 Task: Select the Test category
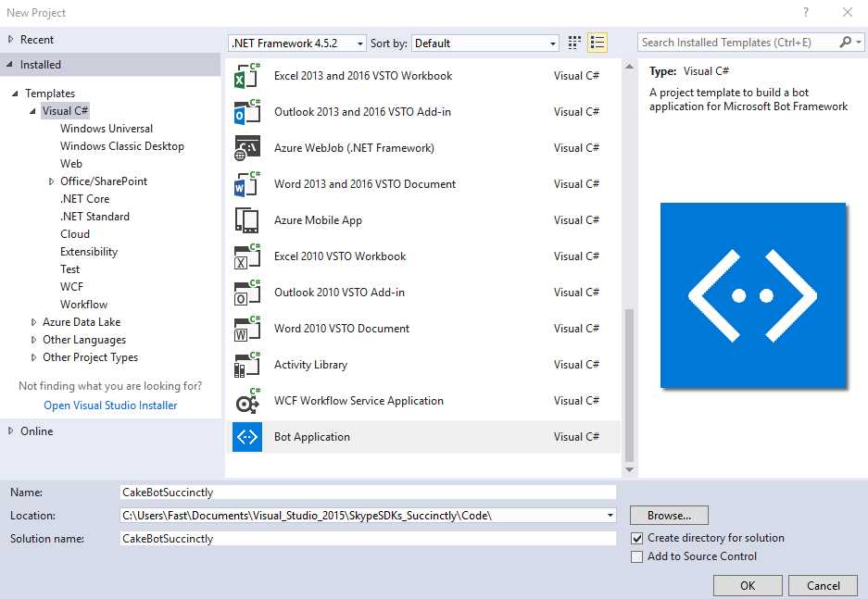[69, 269]
